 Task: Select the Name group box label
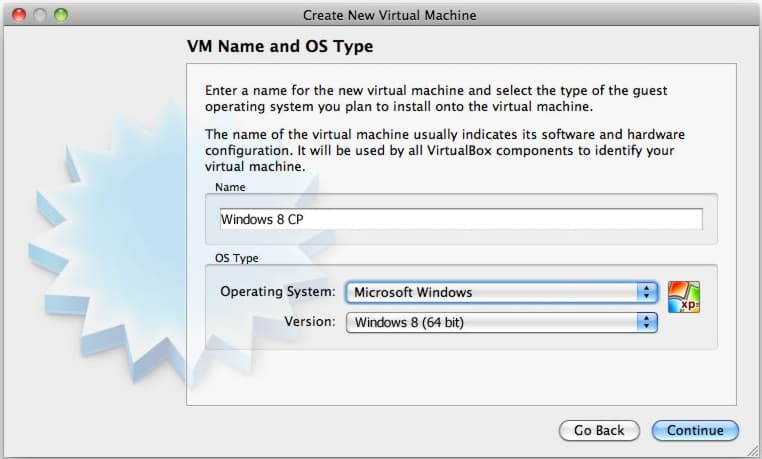(229, 186)
